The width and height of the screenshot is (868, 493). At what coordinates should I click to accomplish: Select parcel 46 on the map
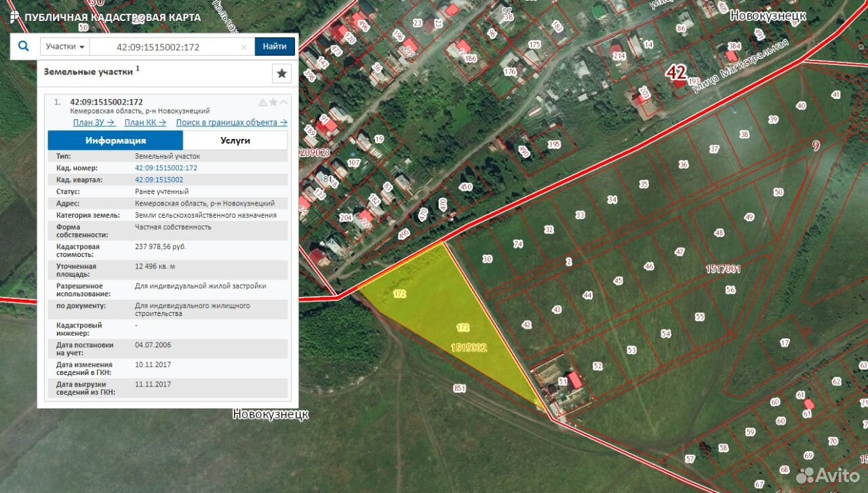click(x=649, y=267)
